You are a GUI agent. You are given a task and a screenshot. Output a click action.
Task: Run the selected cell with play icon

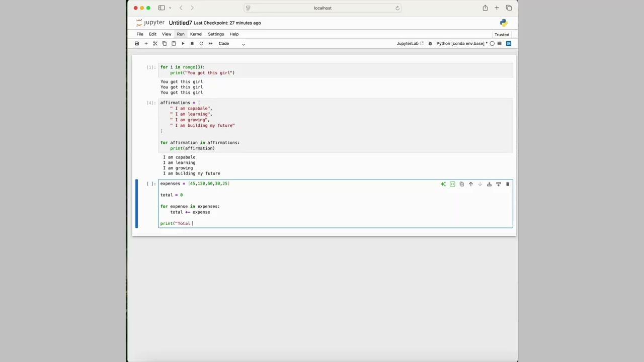183,44
